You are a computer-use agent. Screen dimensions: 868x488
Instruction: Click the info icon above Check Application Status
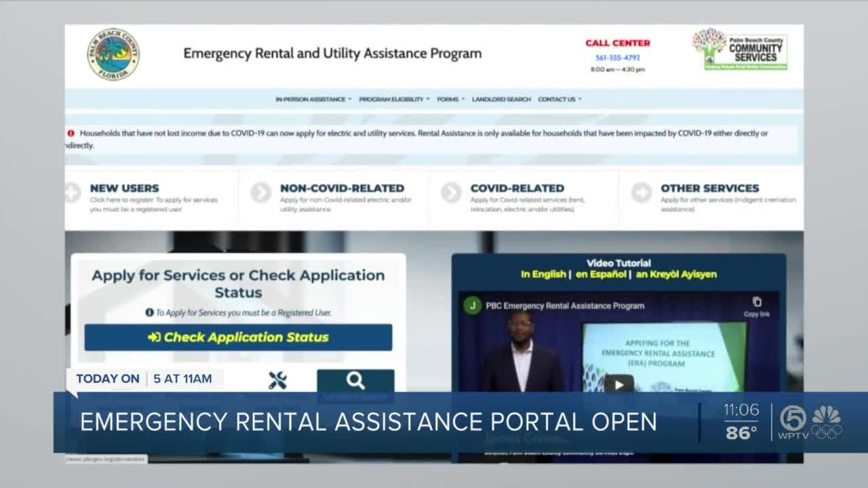[149, 312]
